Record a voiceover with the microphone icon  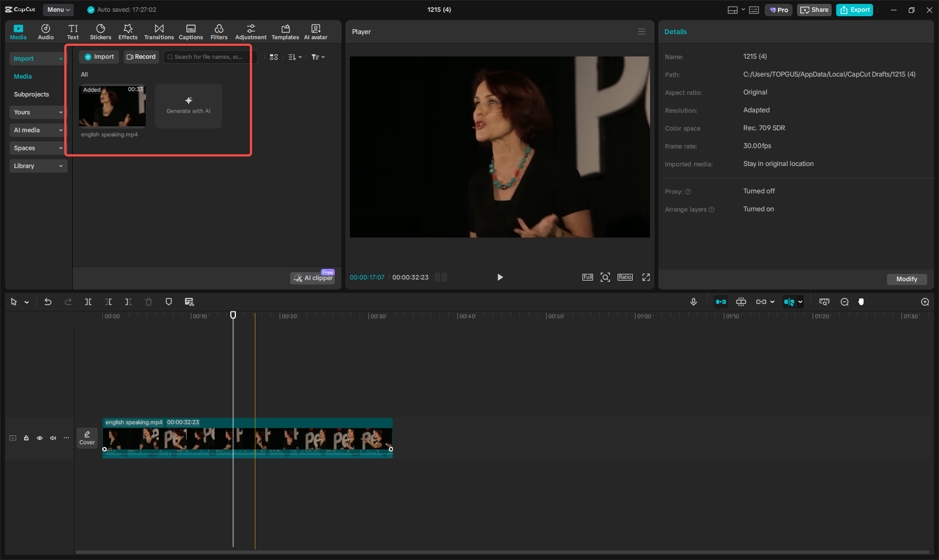(693, 302)
